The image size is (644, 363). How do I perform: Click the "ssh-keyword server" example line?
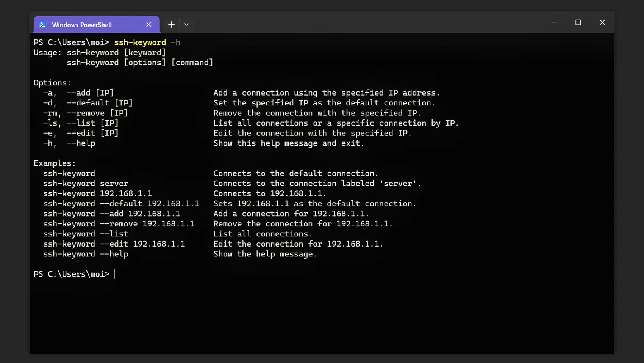[86, 184]
